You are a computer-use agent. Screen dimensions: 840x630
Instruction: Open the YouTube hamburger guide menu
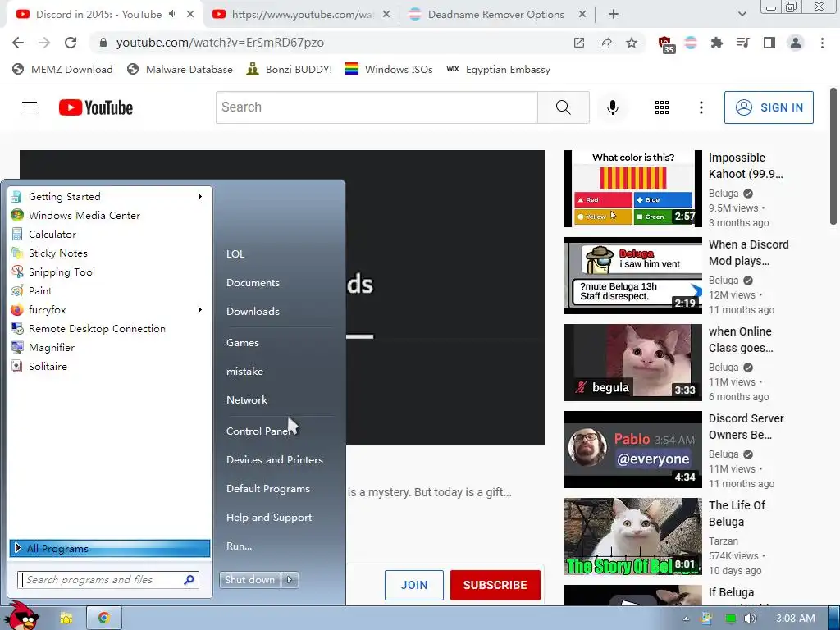(x=30, y=107)
